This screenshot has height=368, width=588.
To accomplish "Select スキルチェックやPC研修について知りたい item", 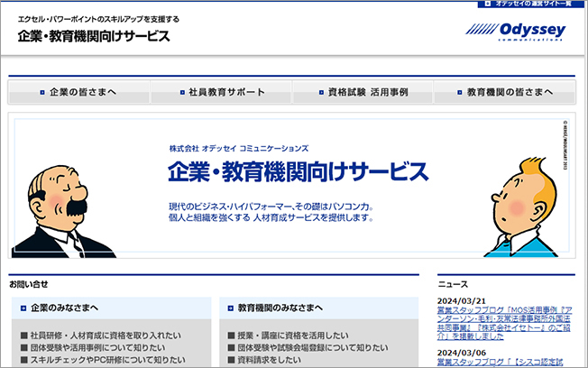I will [x=103, y=360].
